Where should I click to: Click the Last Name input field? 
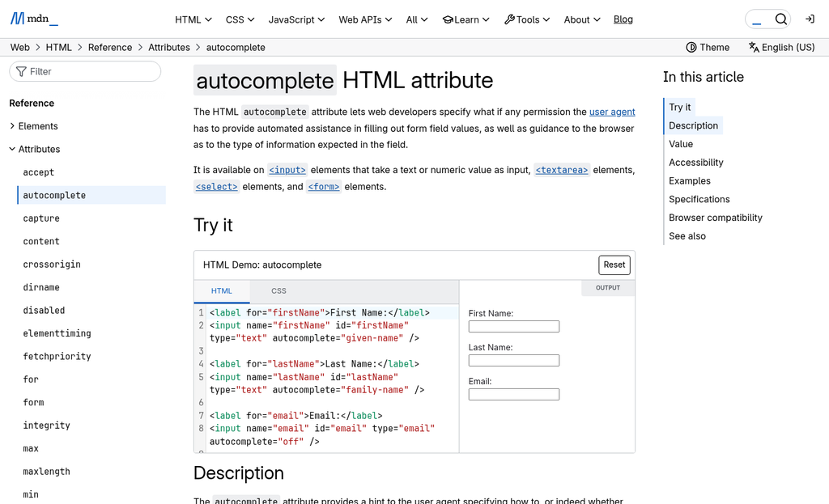514,360
